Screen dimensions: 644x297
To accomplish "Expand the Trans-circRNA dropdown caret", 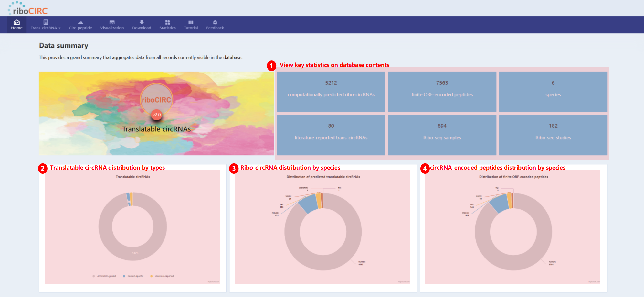I will (x=60, y=28).
